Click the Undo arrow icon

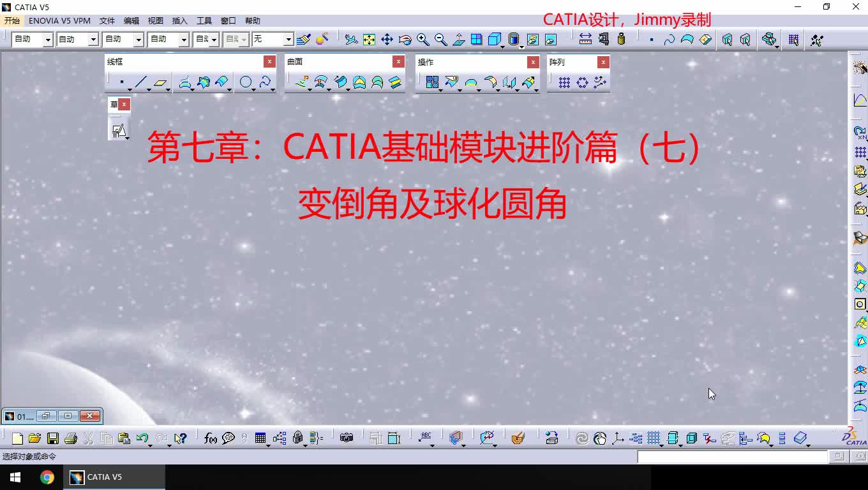(142, 438)
